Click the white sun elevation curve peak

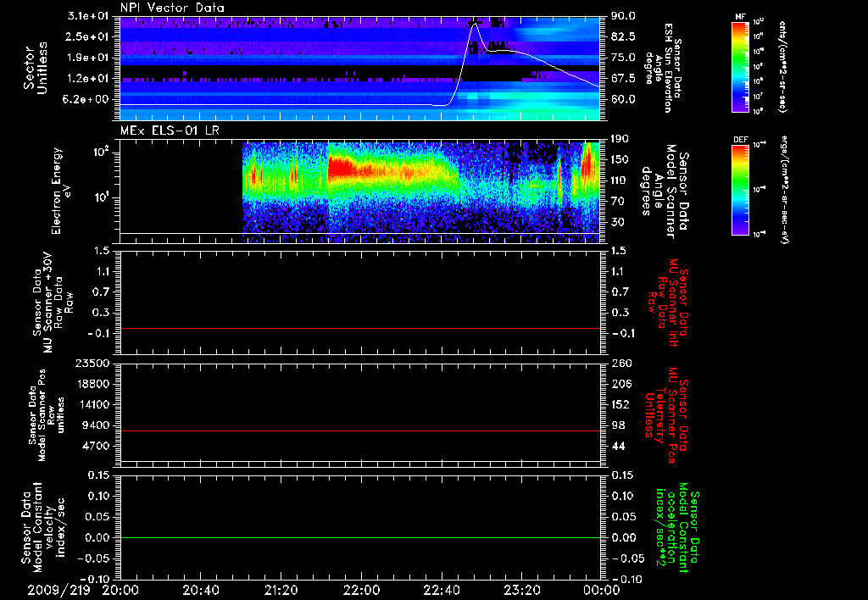(x=475, y=25)
